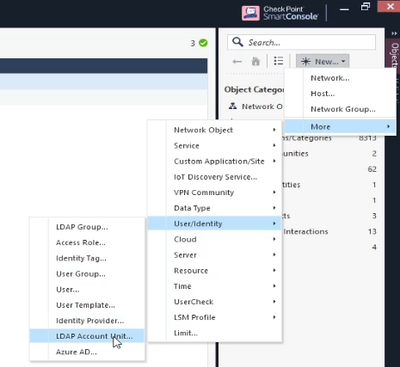Click the session changes counter 3
This screenshot has height=367, width=400.
point(193,43)
